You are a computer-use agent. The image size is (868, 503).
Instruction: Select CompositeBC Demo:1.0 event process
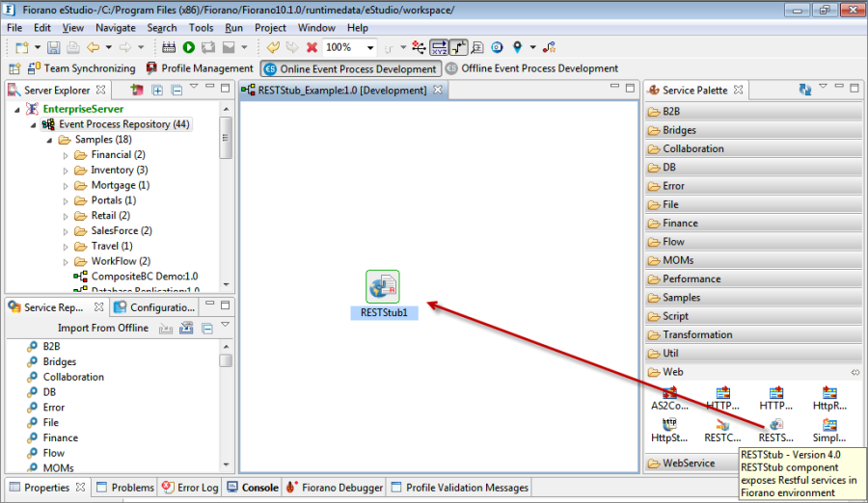(136, 277)
